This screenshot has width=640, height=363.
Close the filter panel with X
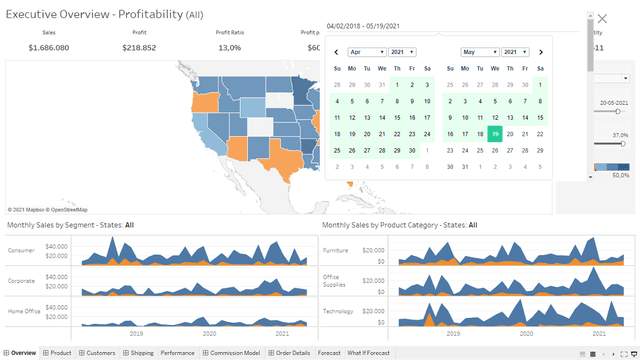602,19
